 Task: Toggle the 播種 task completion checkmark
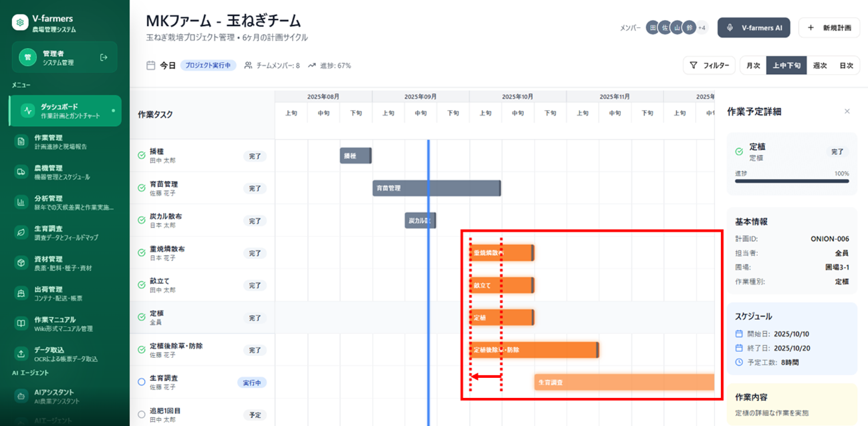[142, 156]
